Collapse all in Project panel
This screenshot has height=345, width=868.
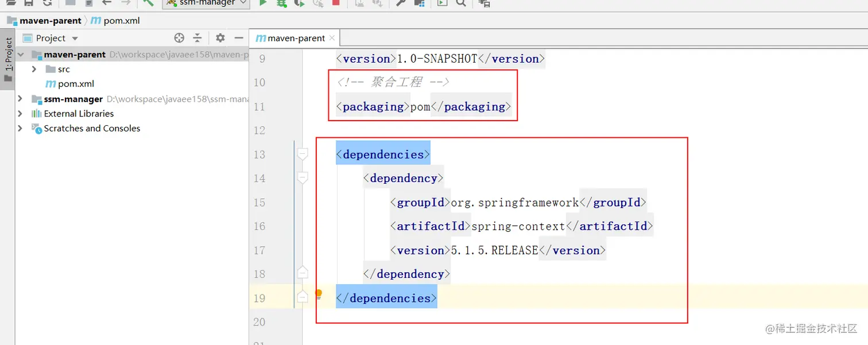pos(197,38)
